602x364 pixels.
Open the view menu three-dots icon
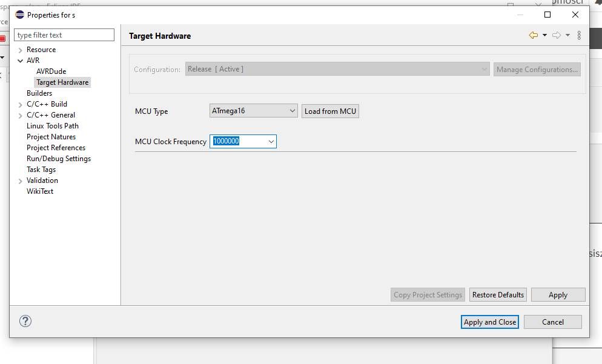pos(579,36)
